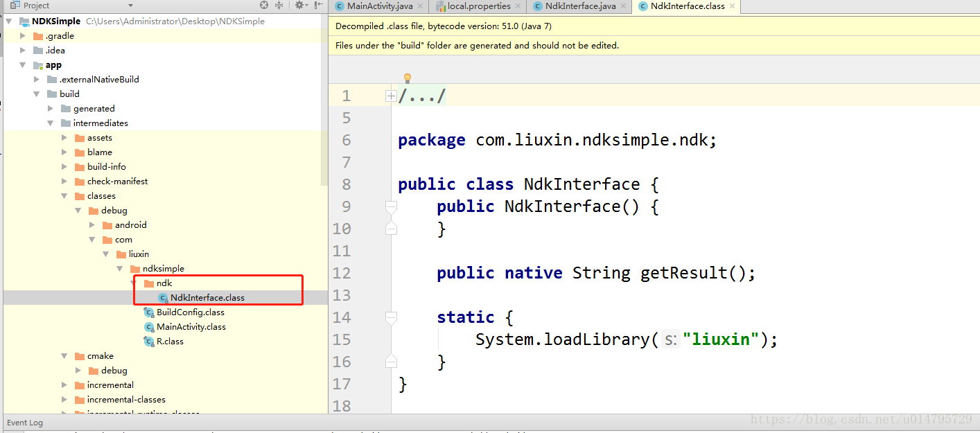Select the debug folder under cmake
The image size is (980, 433).
(114, 371)
